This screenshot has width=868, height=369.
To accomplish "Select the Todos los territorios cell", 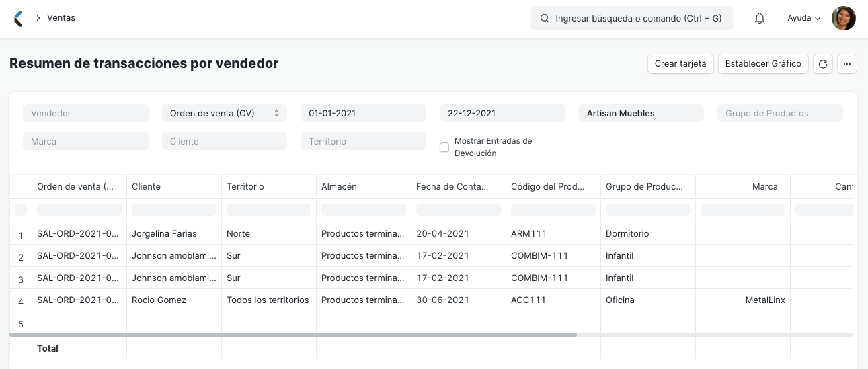I will pos(269,300).
